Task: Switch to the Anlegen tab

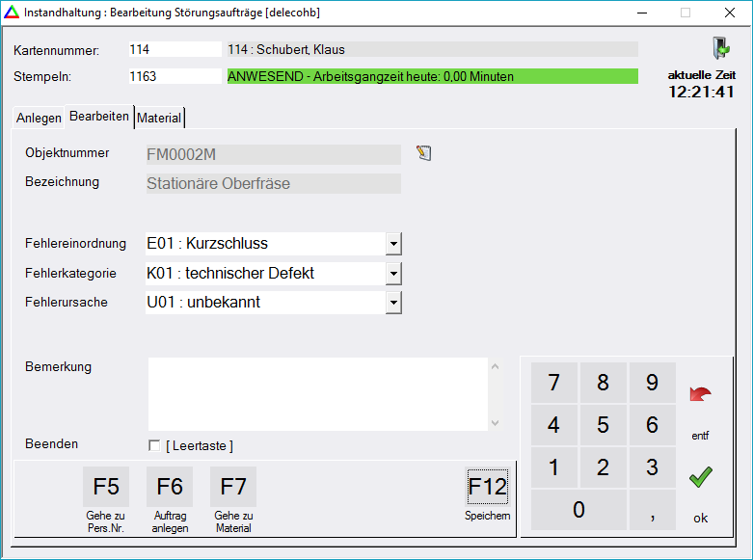Action: coord(39,118)
